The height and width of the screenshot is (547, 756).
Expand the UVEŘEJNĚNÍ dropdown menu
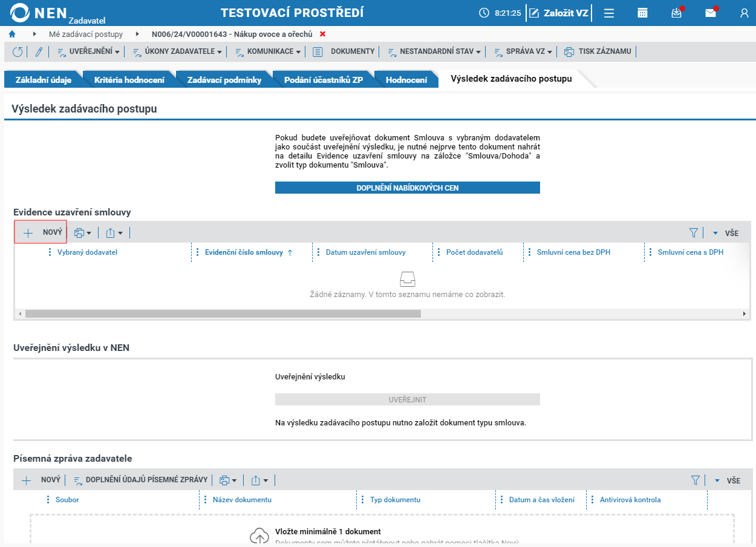pyautogui.click(x=88, y=51)
